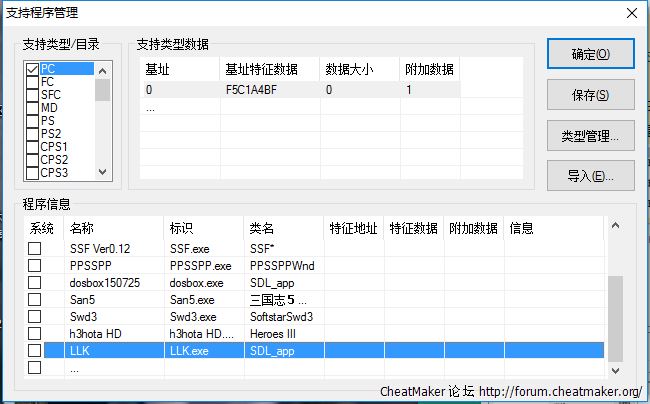Click the 保存(S) button
The height and width of the screenshot is (404, 650).
pos(590,96)
